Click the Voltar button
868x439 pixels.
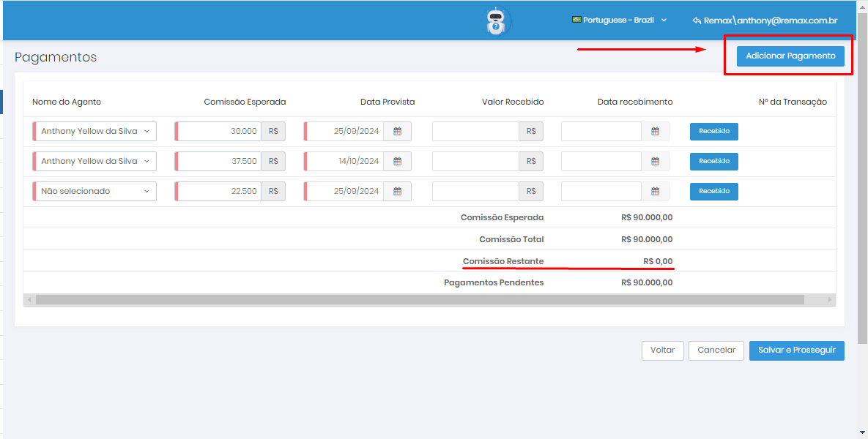(663, 350)
